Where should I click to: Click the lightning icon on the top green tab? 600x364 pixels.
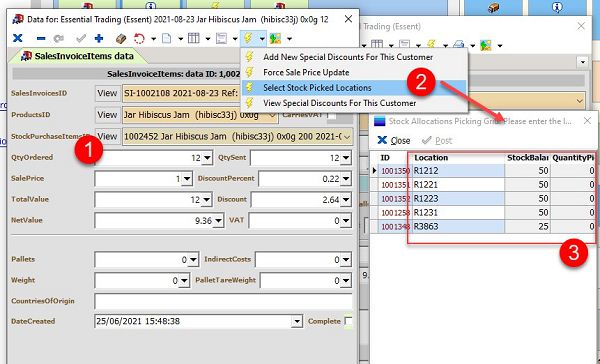click(215, 5)
